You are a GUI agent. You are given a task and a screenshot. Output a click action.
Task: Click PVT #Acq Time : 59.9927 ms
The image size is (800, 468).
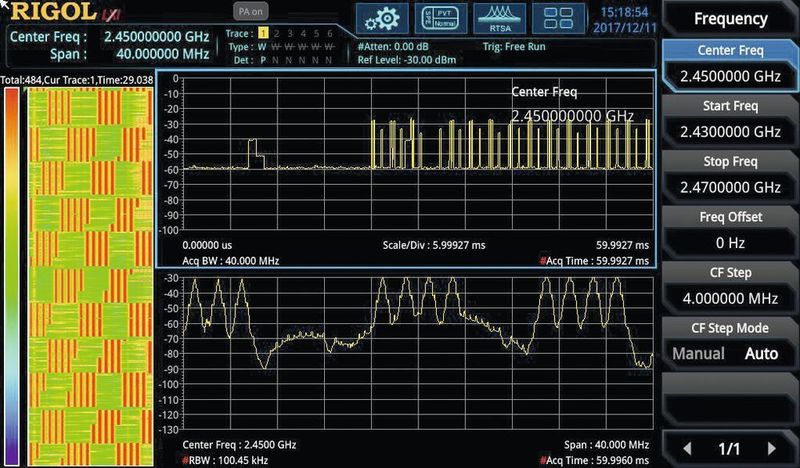pos(594,261)
